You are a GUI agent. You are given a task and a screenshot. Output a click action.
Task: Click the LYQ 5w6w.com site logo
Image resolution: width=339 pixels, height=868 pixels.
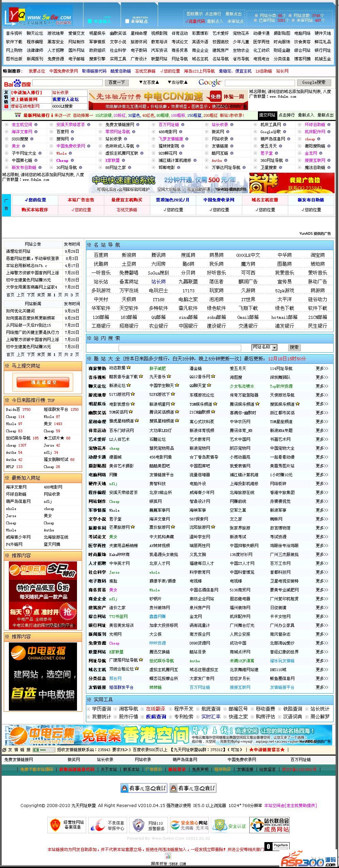pyautogui.click(x=38, y=16)
